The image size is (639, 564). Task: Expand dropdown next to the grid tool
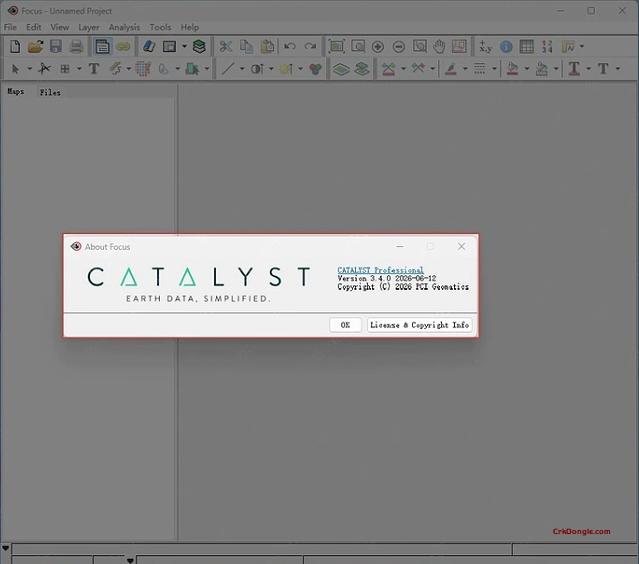click(x=79, y=69)
